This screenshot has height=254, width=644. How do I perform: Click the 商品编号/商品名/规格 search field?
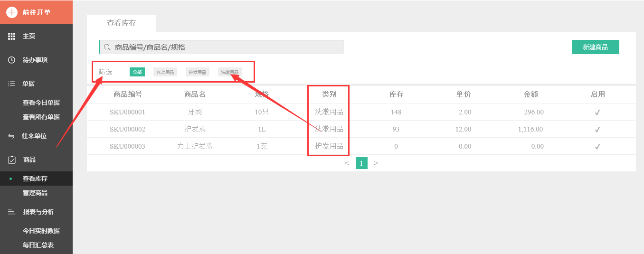click(223, 47)
